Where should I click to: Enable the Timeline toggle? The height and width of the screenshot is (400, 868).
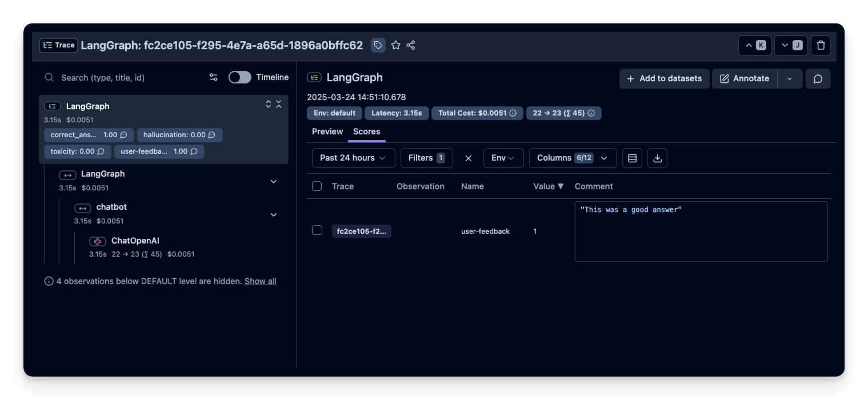(239, 77)
